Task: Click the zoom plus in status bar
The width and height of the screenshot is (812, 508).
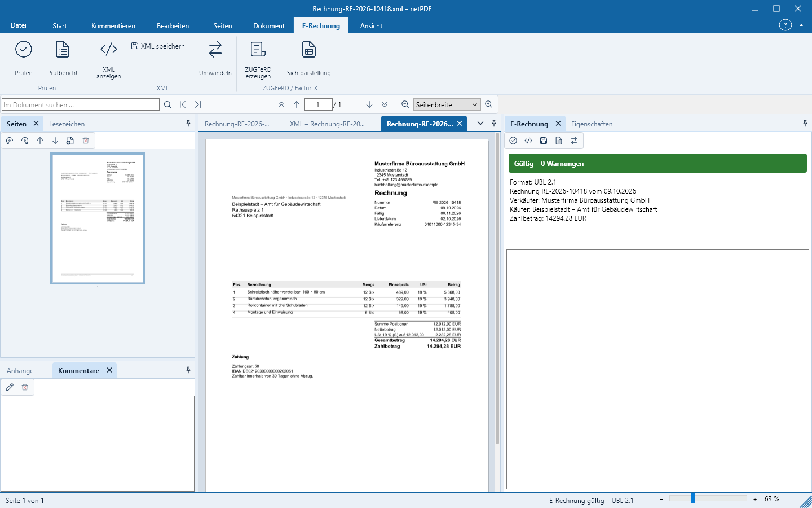Action: [x=755, y=499]
